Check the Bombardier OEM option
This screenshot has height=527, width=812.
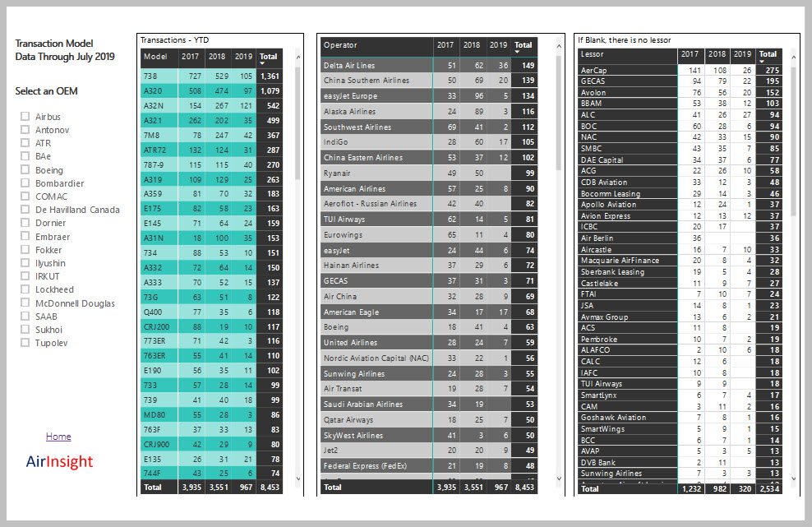[25, 183]
